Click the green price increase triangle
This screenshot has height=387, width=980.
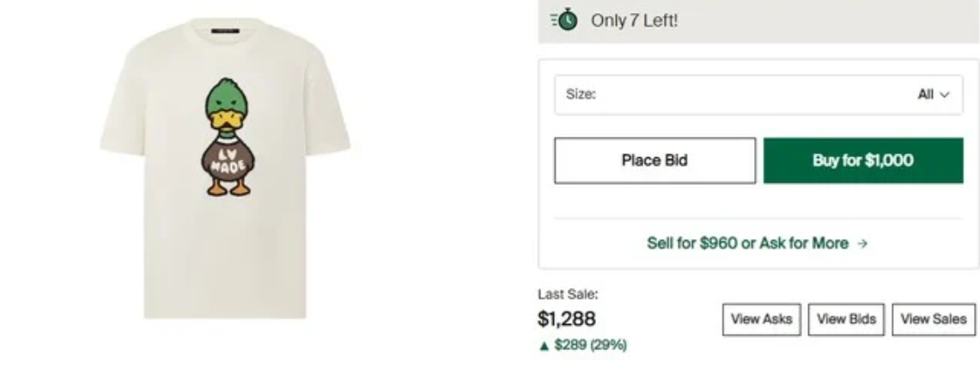point(543,345)
